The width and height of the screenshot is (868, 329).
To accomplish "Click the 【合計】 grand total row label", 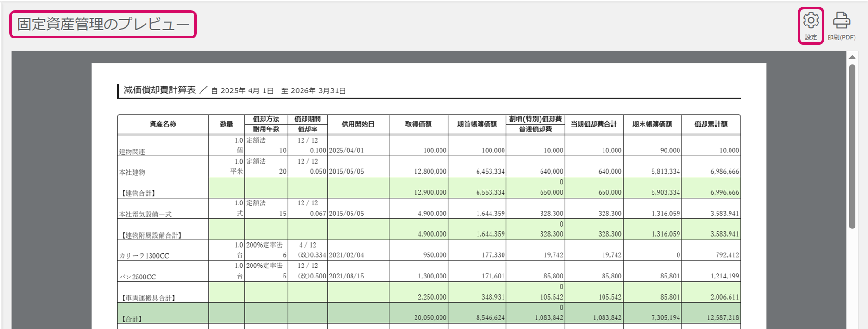I will click(131, 319).
